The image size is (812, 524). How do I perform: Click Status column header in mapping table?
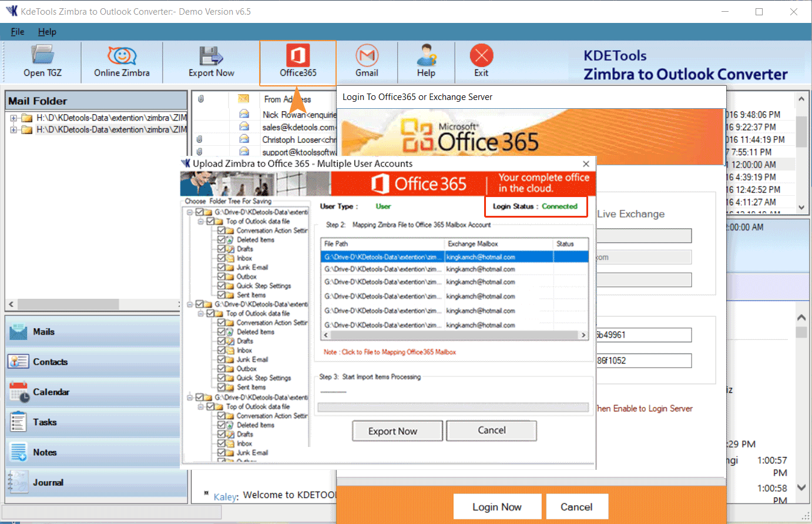coord(571,243)
